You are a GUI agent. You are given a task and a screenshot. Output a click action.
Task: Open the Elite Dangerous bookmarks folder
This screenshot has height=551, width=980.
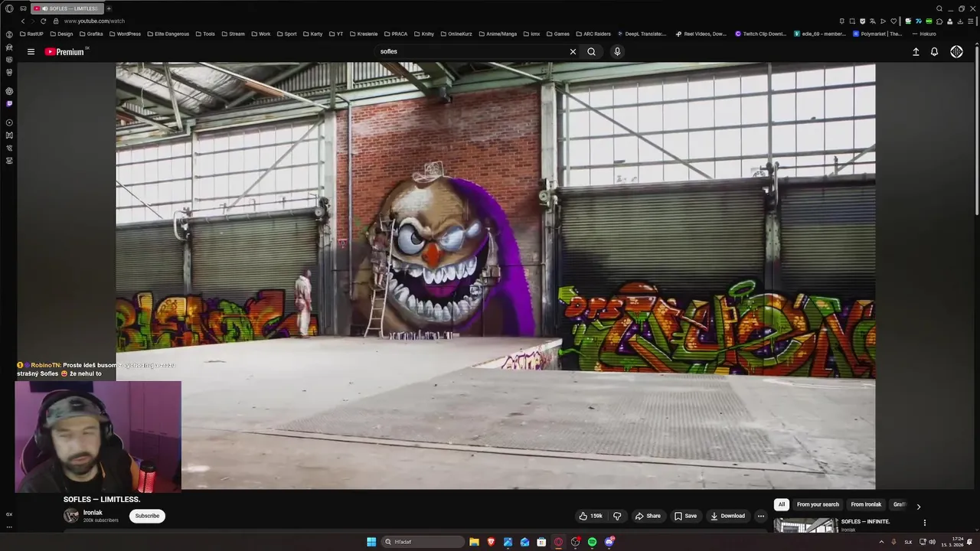[x=168, y=34]
